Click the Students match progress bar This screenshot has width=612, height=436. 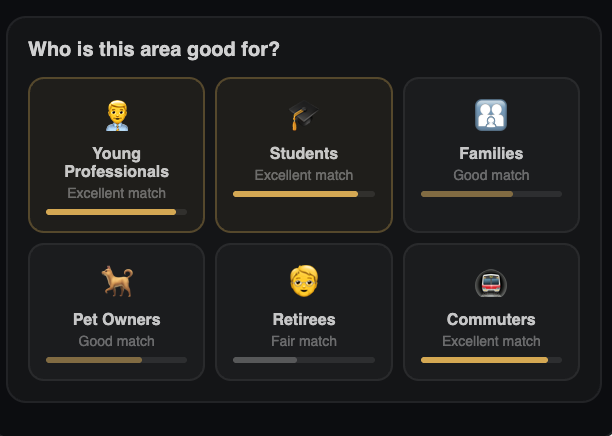[x=304, y=194]
